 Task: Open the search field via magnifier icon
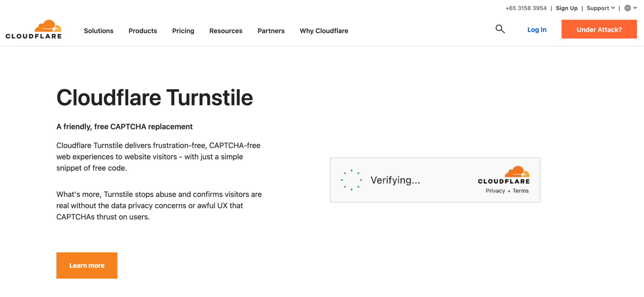click(500, 29)
